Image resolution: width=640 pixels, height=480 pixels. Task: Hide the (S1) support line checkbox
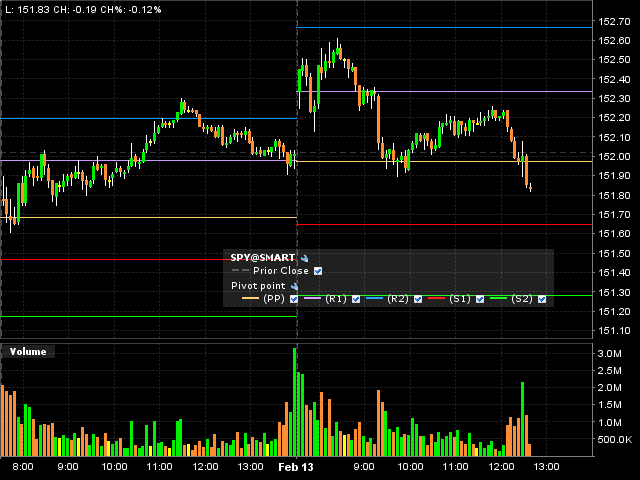click(480, 299)
